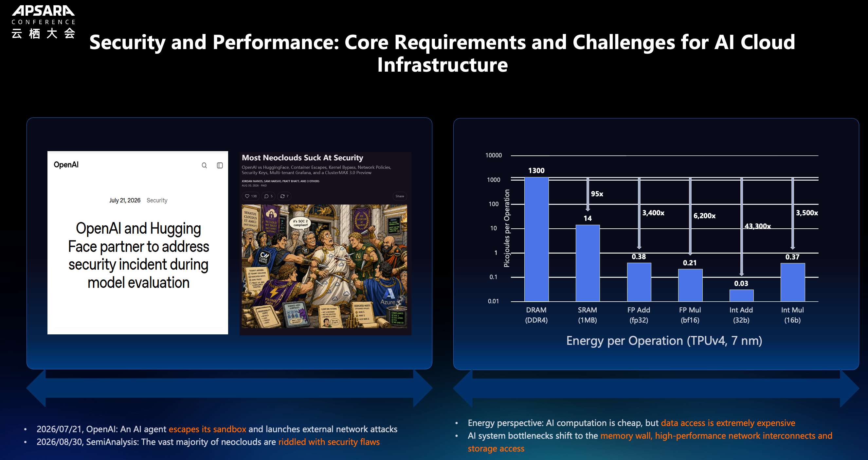Click 'Picojoules per Operation' axis label
The image size is (868, 460).
(x=506, y=228)
